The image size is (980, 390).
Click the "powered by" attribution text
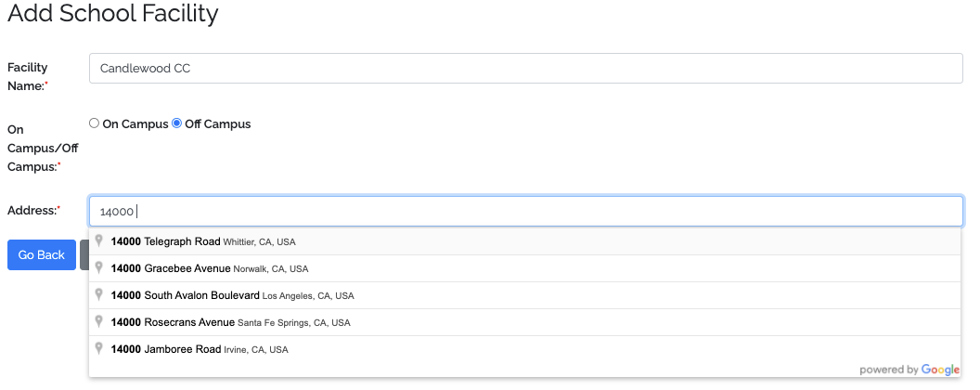[x=888, y=370]
